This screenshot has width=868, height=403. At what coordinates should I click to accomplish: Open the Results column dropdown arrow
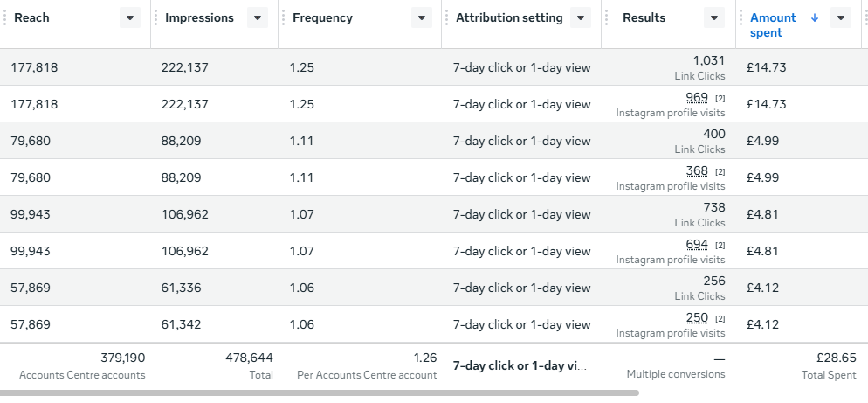pos(714,17)
